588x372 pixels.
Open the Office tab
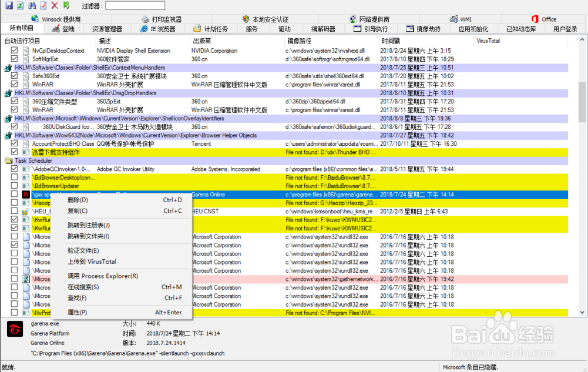[x=544, y=19]
